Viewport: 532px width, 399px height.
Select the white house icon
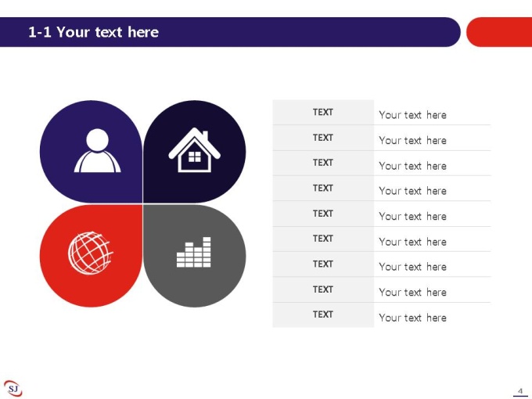coord(194,149)
